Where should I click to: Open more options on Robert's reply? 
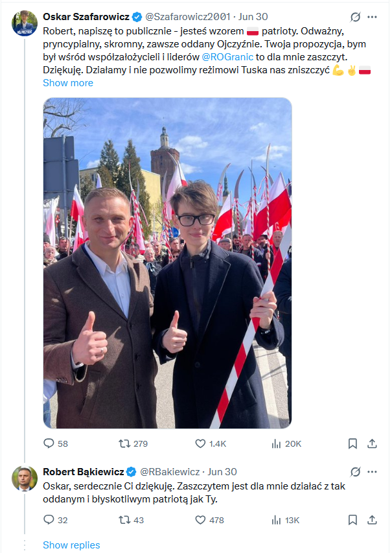[x=373, y=472]
